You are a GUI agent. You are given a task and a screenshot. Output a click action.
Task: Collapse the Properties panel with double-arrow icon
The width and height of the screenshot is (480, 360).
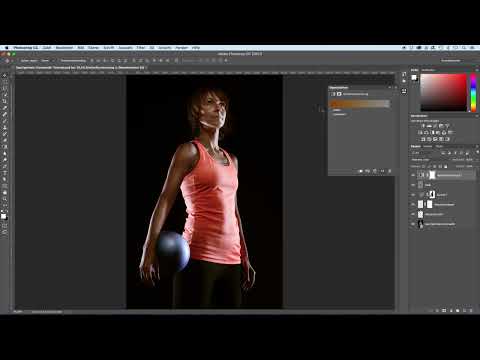390,87
